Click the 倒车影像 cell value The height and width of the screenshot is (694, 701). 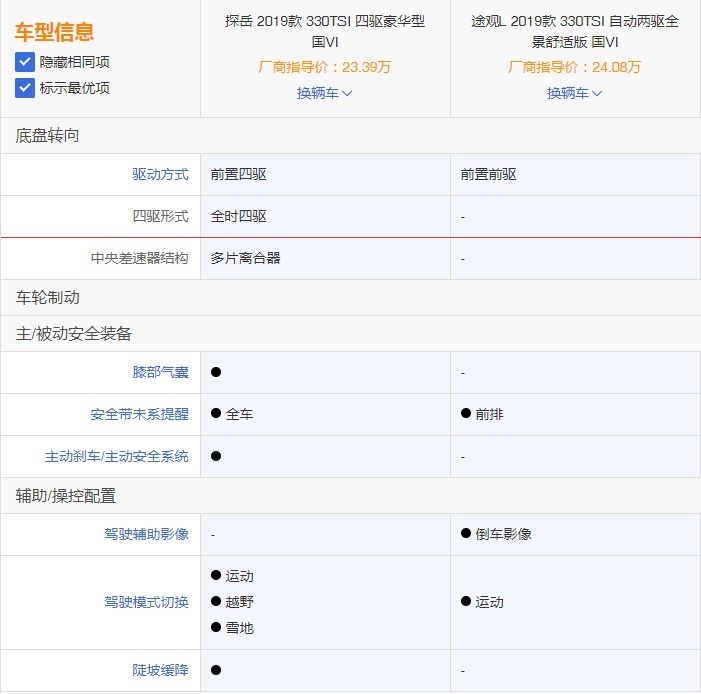click(x=503, y=534)
